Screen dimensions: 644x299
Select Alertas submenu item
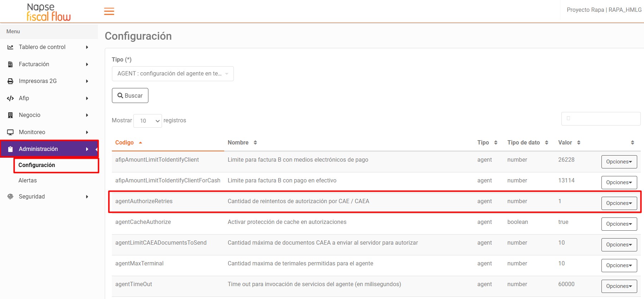pos(28,181)
